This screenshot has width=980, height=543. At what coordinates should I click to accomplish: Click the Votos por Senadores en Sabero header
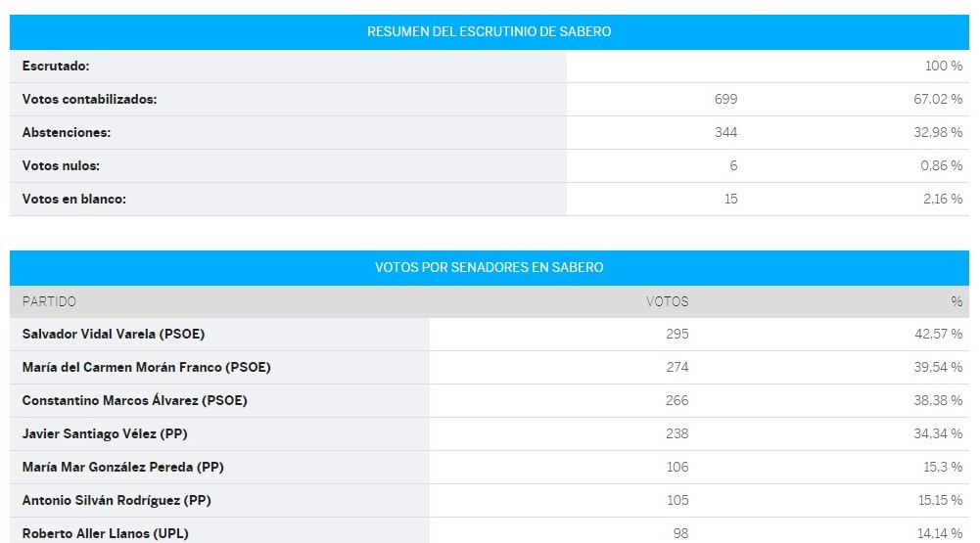[490, 267]
